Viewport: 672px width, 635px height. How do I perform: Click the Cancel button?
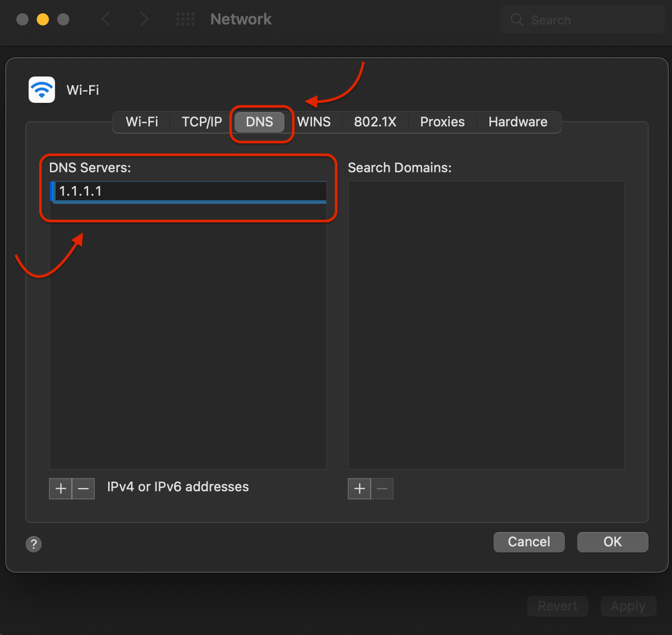coord(529,542)
